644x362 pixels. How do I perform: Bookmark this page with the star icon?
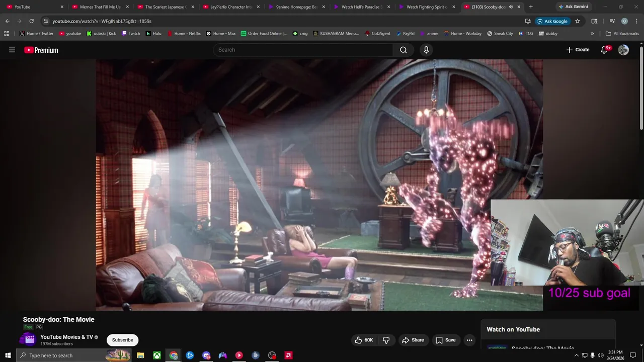point(578,21)
